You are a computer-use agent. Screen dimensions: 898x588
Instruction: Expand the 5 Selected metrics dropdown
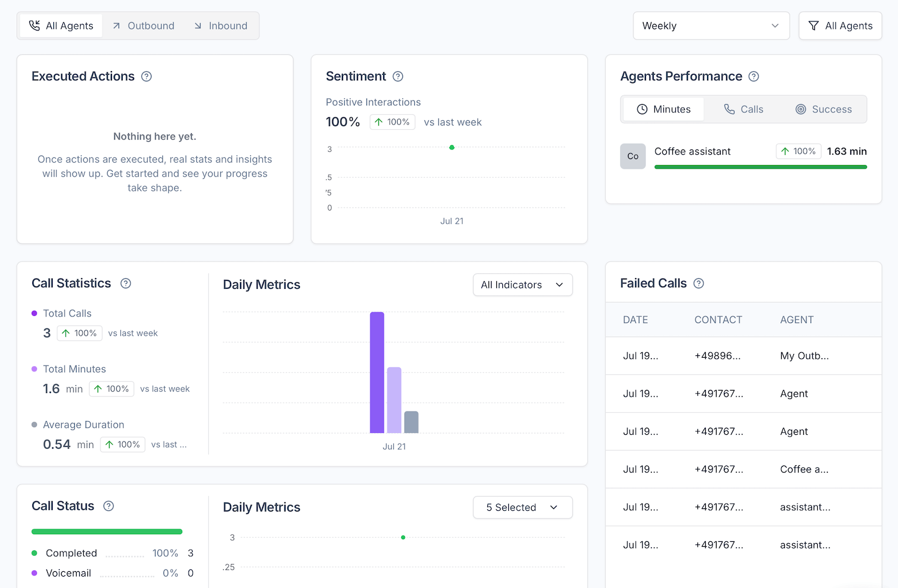point(522,507)
